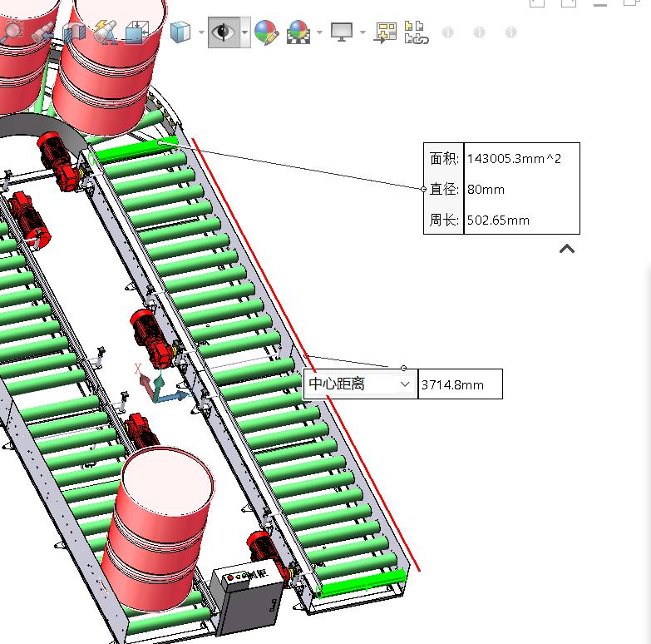The image size is (651, 644).
Task: Click the first greyed-out circular toolbar icon
Action: 447,32
